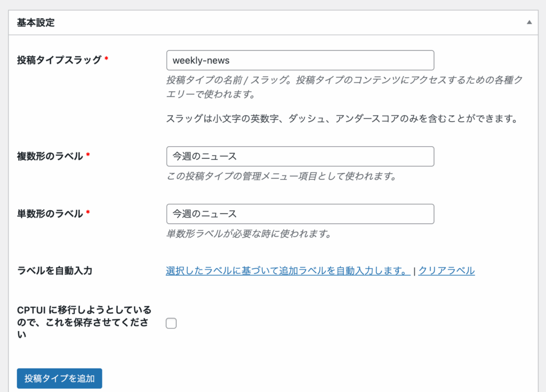
Task: Click the 単数形のラベル field label
Action: (50, 213)
